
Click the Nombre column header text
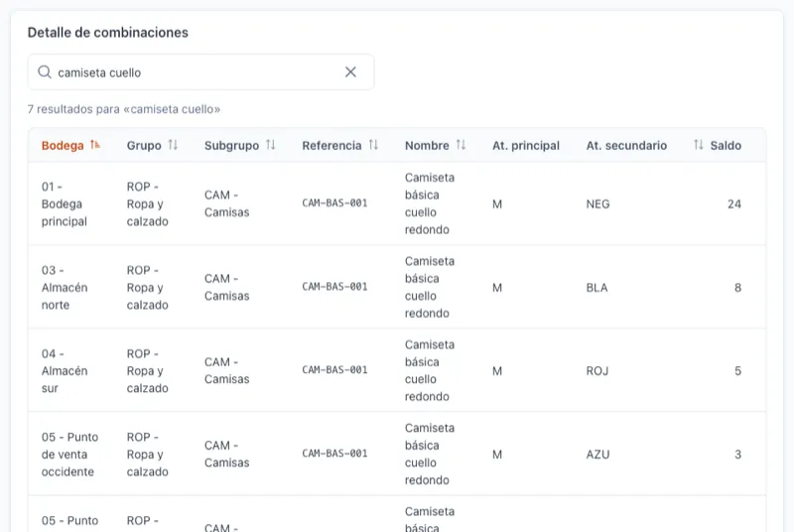click(427, 145)
